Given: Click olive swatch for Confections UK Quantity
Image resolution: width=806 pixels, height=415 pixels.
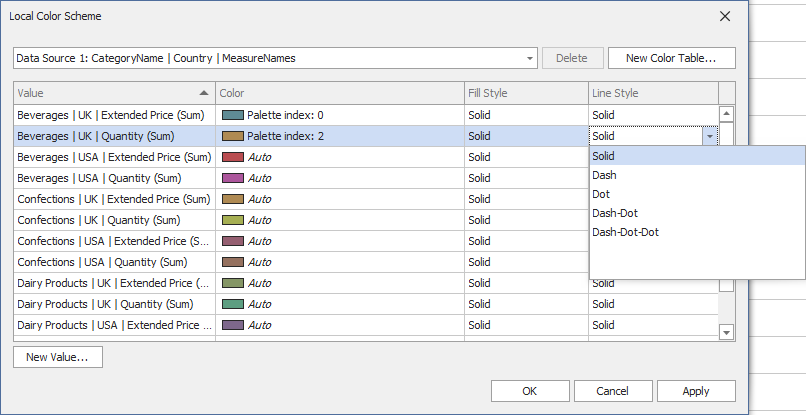Looking at the screenshot, I should pyautogui.click(x=232, y=220).
